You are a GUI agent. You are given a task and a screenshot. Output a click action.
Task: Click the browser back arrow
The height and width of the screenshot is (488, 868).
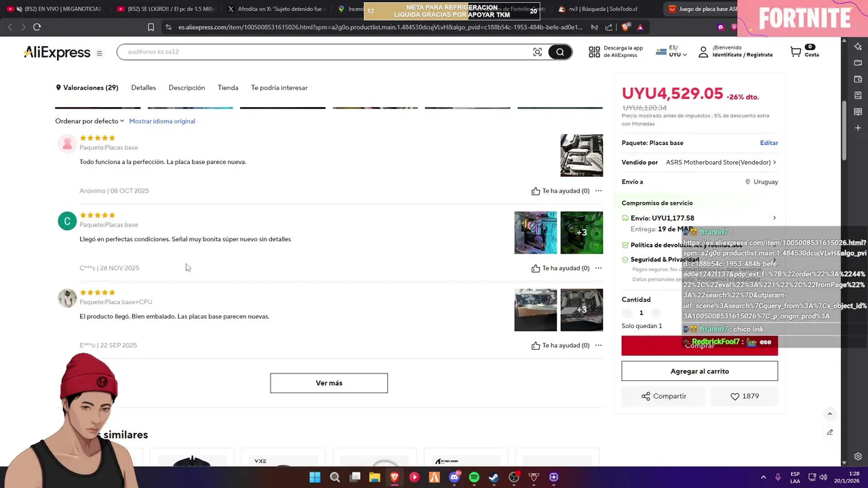9,27
